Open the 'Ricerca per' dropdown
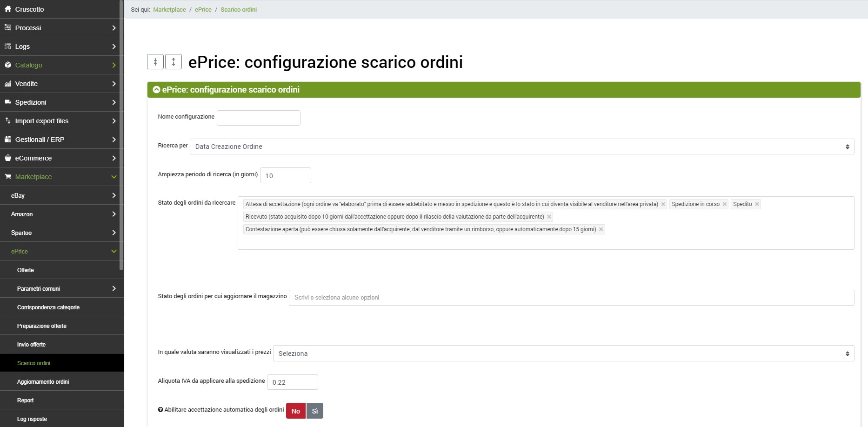Image resolution: width=868 pixels, height=427 pixels. pyautogui.click(x=521, y=147)
